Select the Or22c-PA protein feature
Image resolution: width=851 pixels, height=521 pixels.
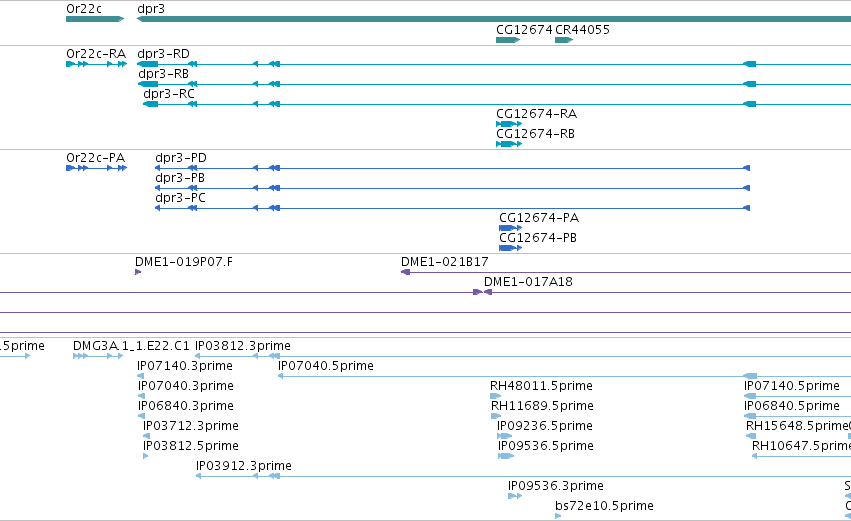(96, 158)
